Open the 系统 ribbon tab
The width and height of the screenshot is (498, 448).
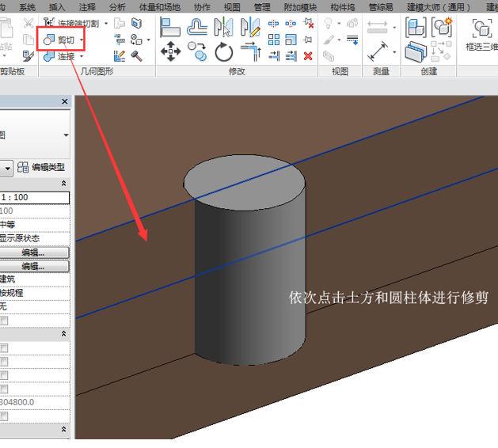(27, 6)
